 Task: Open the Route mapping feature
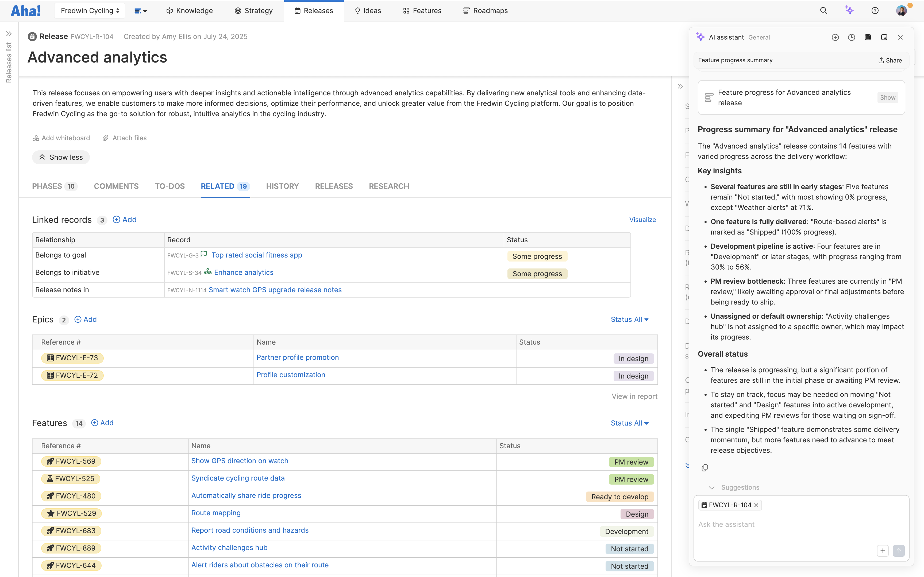[x=216, y=513]
